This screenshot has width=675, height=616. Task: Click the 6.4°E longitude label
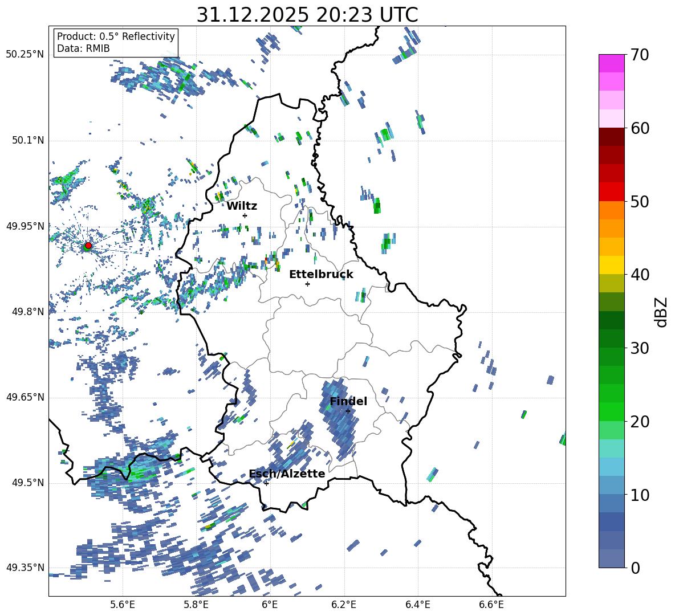pyautogui.click(x=417, y=605)
